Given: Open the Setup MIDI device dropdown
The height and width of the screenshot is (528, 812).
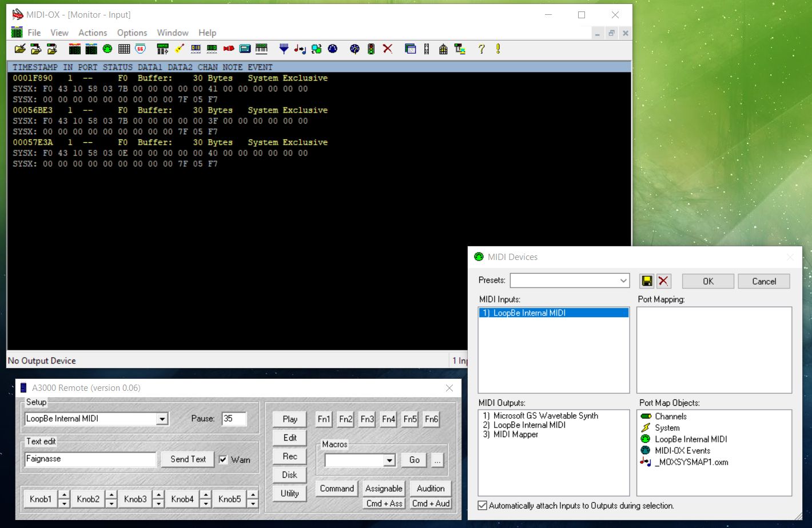Looking at the screenshot, I should pos(162,419).
